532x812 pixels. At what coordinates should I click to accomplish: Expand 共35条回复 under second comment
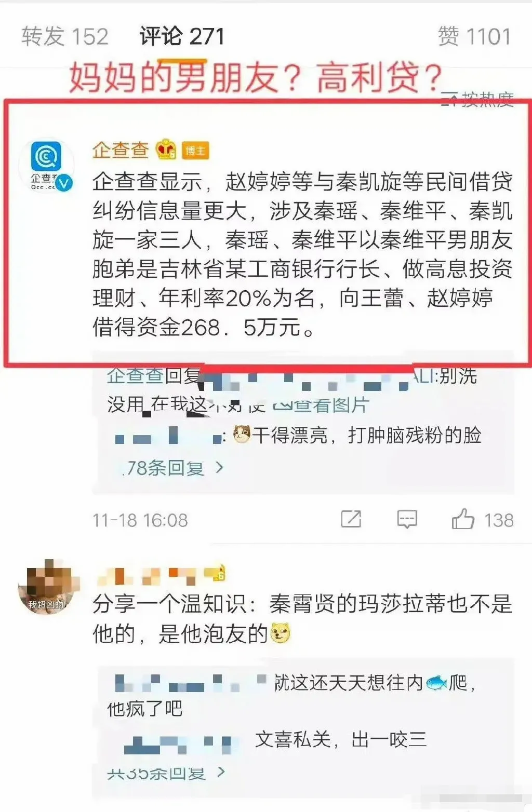pos(166,773)
